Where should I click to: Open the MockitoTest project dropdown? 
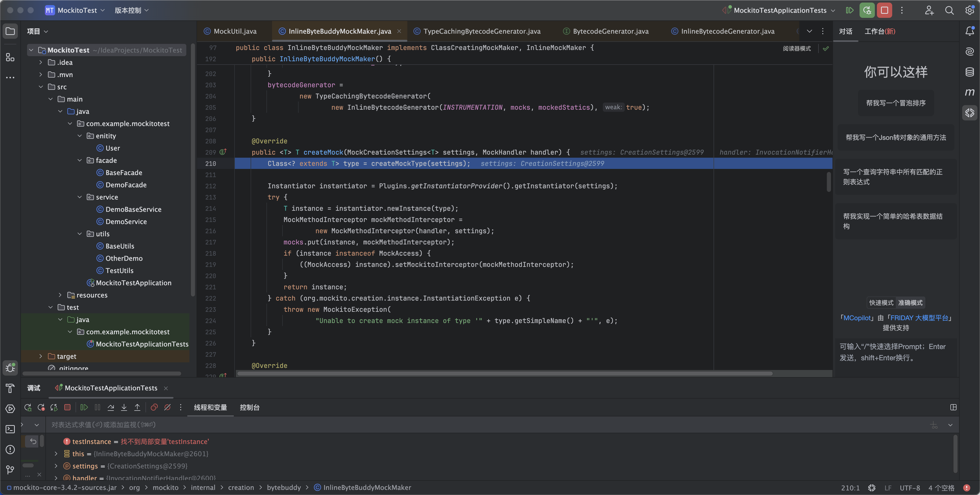75,10
